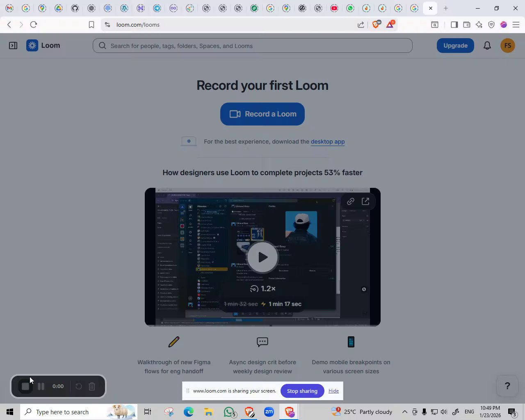Open the notifications bell
This screenshot has height=420, width=525.
(487, 46)
